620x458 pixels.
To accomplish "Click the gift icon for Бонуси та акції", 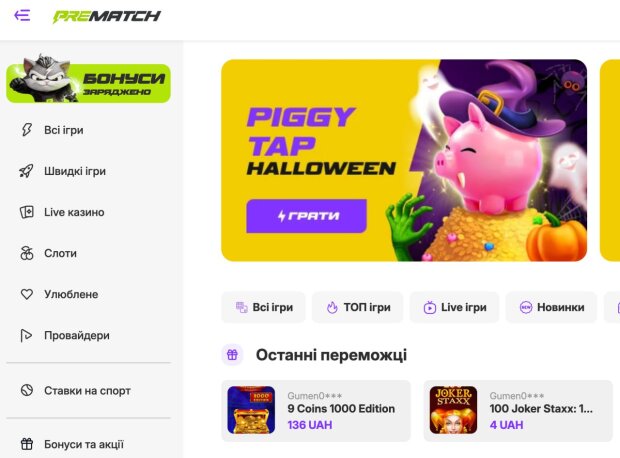I will click(27, 444).
